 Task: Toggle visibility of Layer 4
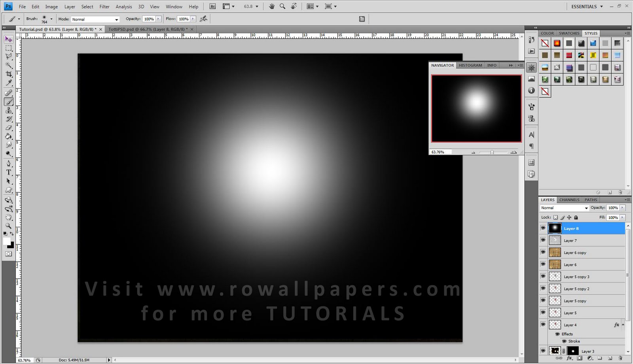[x=543, y=324]
